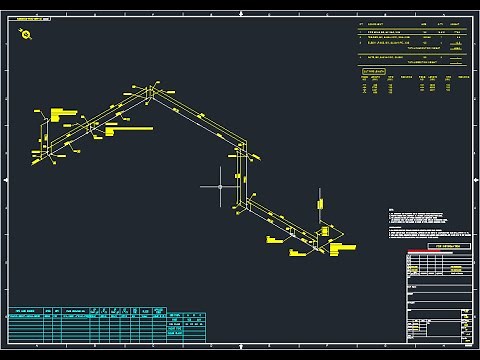The width and height of the screenshot is (480, 360).
Task: Click the white notes text block
Action: coord(429,223)
